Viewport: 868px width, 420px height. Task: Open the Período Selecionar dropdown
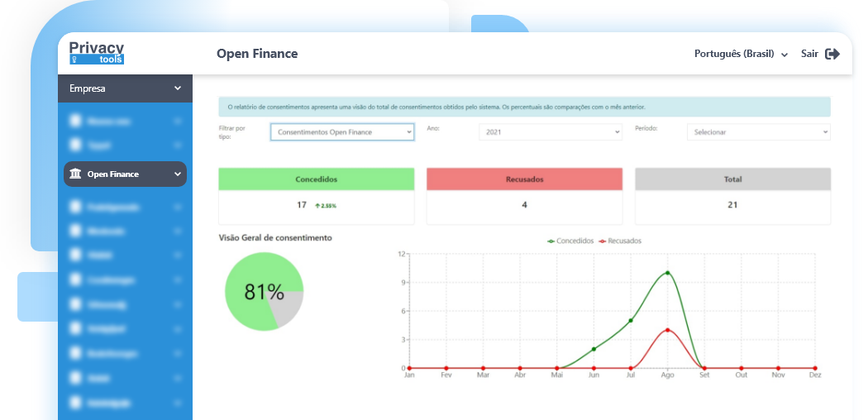[x=758, y=132]
